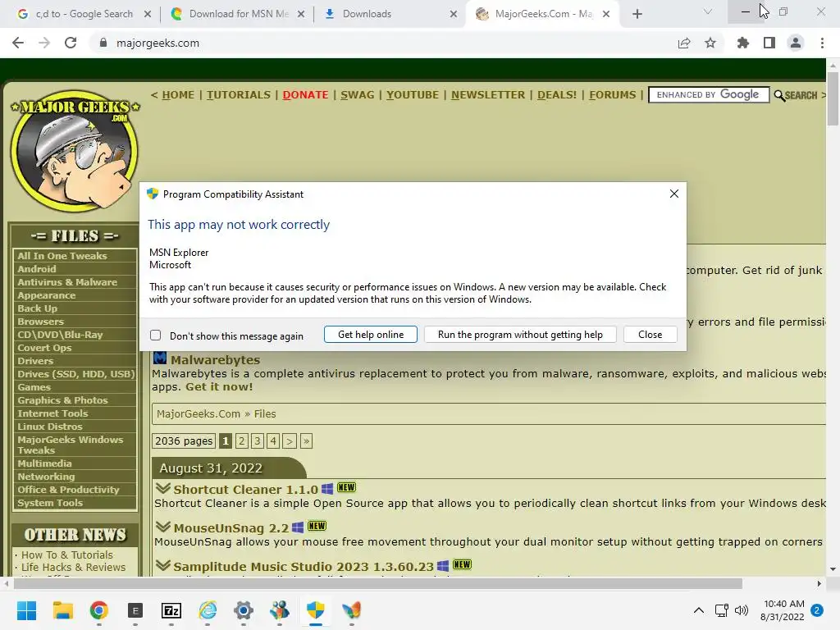
Task: Switch to the Download for MSN tab
Action: tap(239, 14)
